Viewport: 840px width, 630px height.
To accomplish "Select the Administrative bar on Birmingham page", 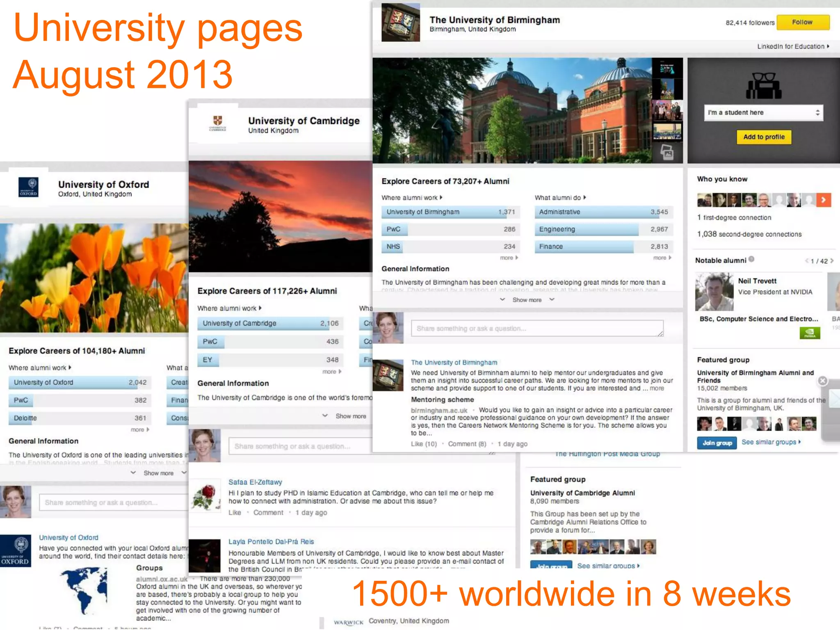I will [x=604, y=212].
